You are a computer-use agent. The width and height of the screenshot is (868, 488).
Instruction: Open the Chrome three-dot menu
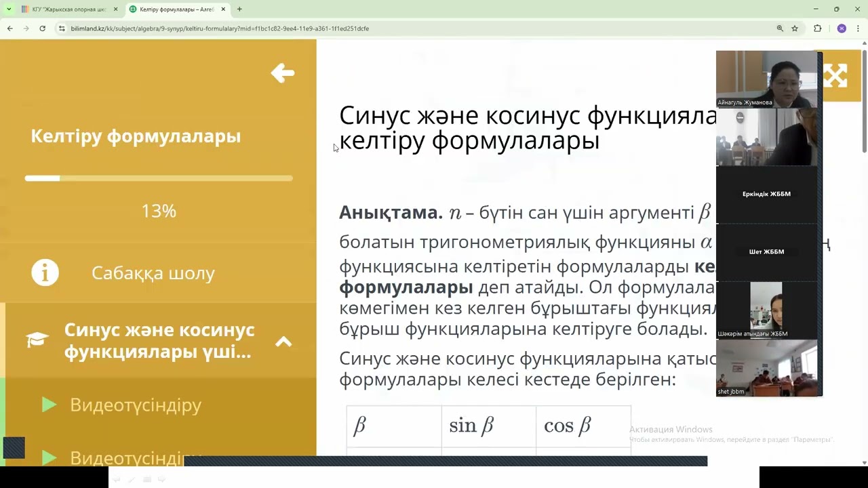(859, 28)
